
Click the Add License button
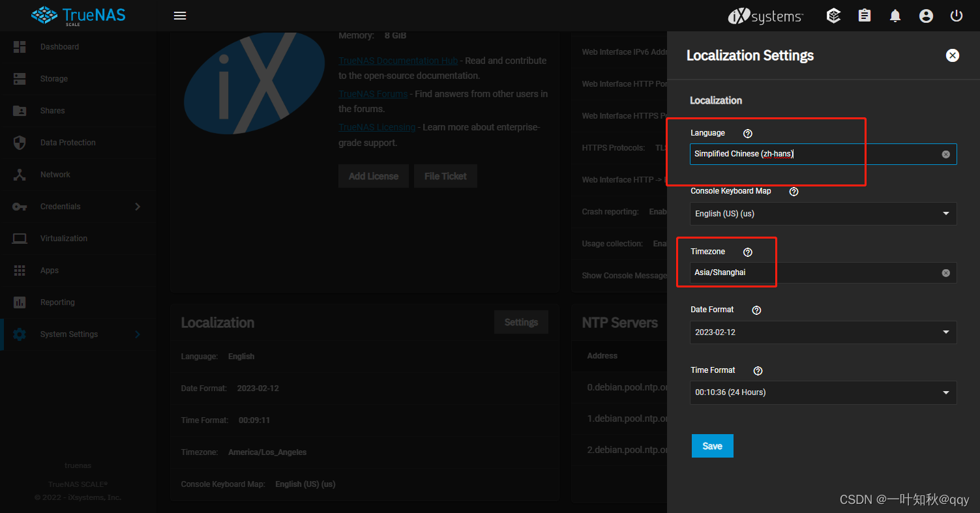coord(374,176)
